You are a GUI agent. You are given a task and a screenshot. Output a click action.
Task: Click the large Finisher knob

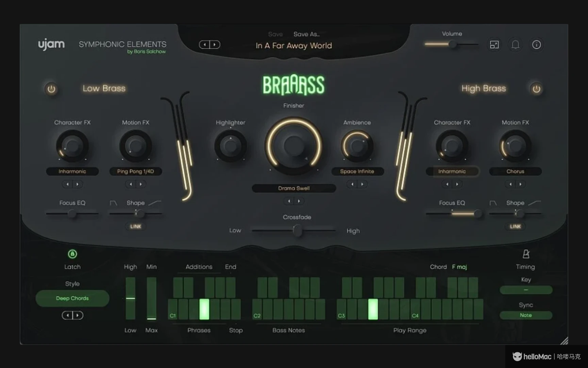(x=294, y=146)
